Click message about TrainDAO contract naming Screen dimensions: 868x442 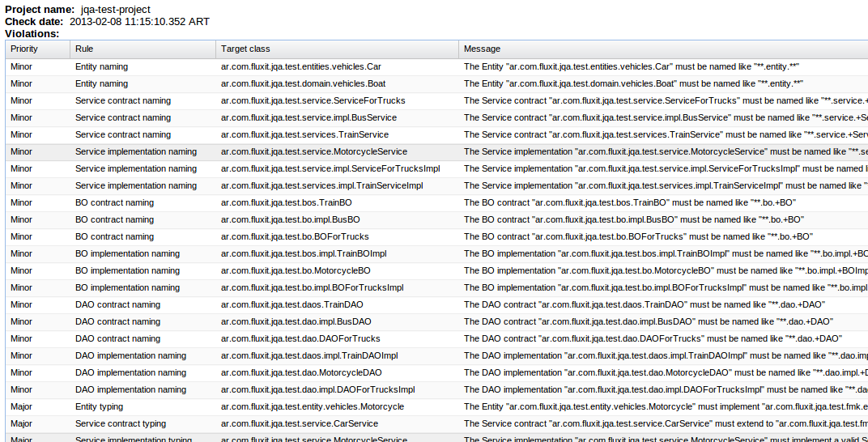coord(645,305)
